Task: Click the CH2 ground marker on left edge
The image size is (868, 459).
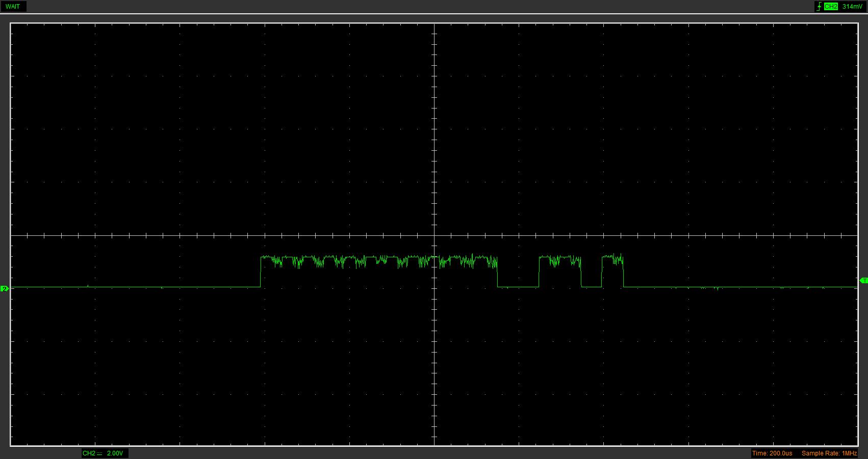Action: click(x=5, y=289)
